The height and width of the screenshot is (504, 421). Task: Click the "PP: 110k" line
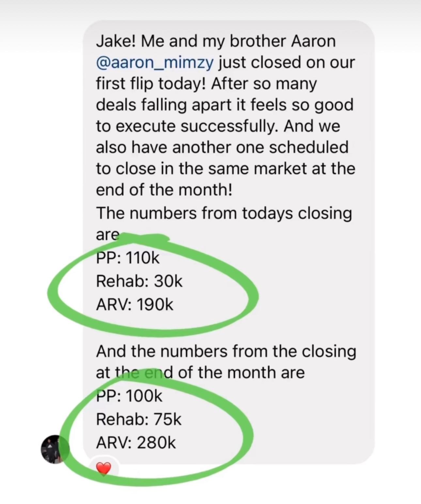pyautogui.click(x=128, y=258)
